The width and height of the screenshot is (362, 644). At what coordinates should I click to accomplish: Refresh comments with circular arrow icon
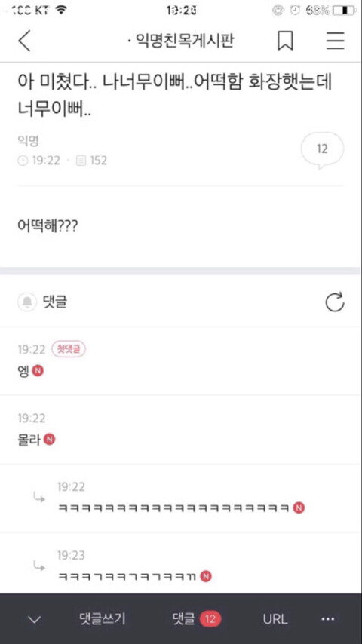click(335, 302)
